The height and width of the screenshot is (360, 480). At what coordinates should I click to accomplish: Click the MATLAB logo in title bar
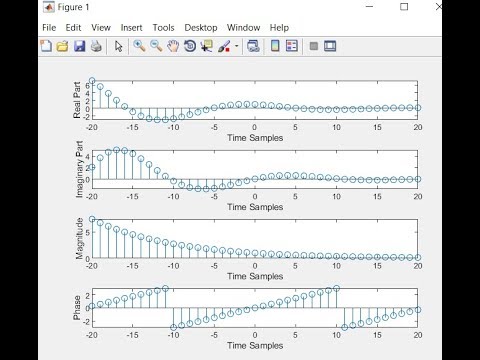pos(49,7)
